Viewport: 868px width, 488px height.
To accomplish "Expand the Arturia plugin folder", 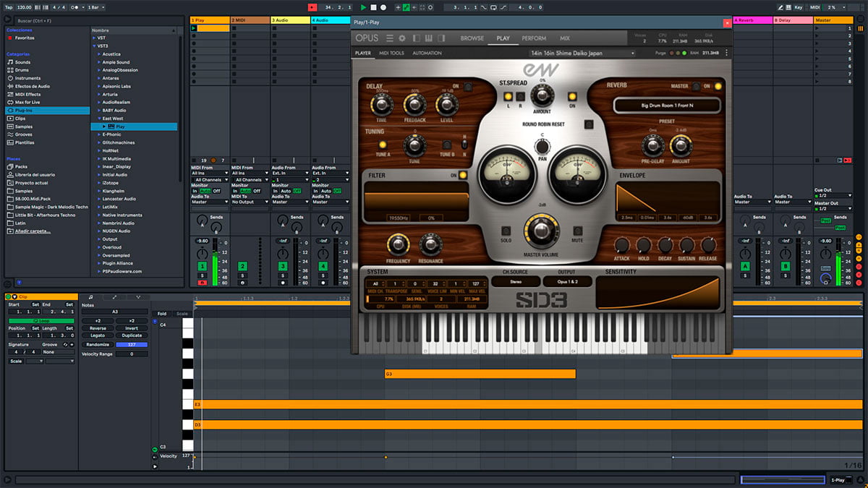I will pyautogui.click(x=99, y=94).
